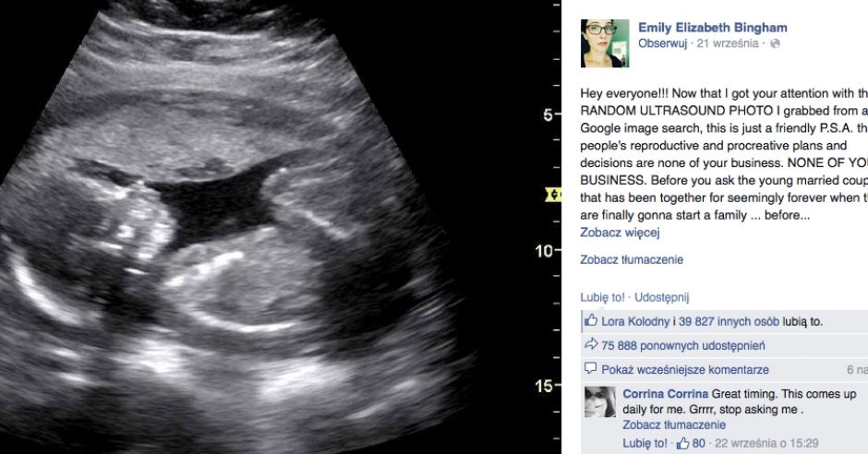Open 75 888 ponownych udostępnień
This screenshot has width=868, height=454.
683,346
